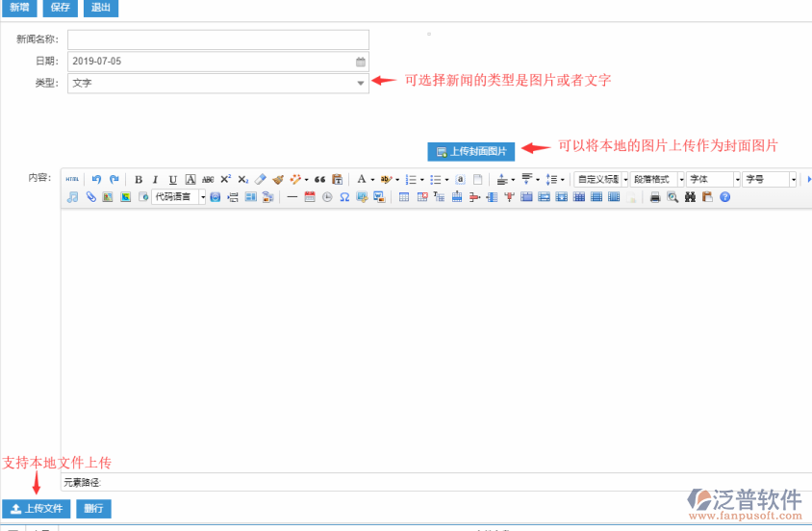This screenshot has width=812, height=531.
Task: Apply superscript formatting
Action: click(226, 179)
